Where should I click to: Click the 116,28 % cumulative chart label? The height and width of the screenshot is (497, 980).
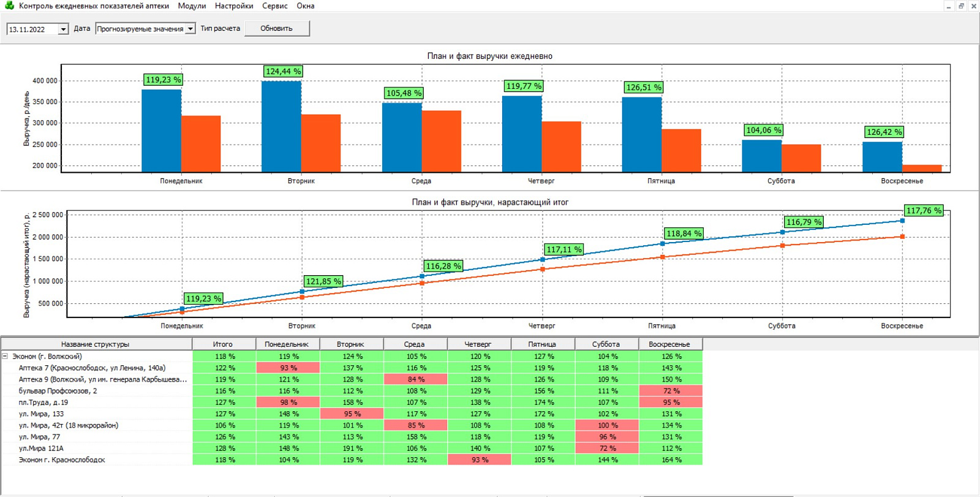coord(443,266)
